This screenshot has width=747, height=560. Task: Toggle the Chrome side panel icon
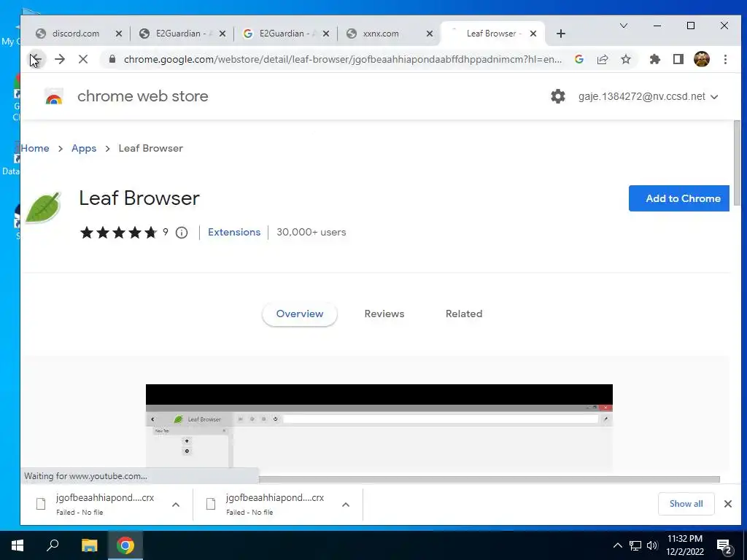pyautogui.click(x=678, y=60)
